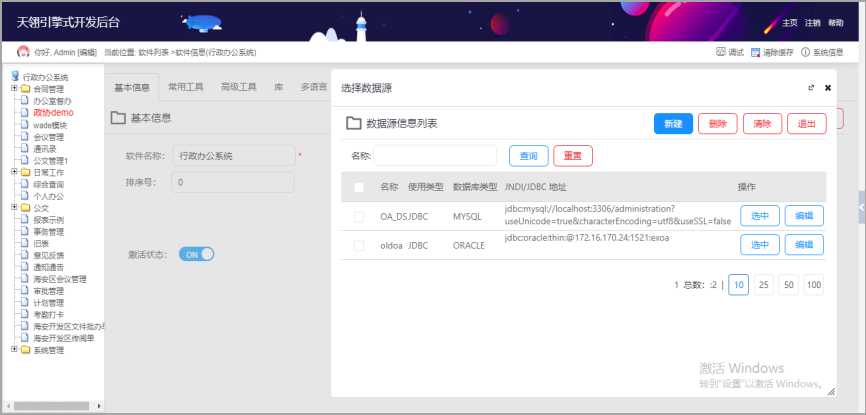Click the 名称 search input field
The height and width of the screenshot is (415, 866).
pos(435,156)
